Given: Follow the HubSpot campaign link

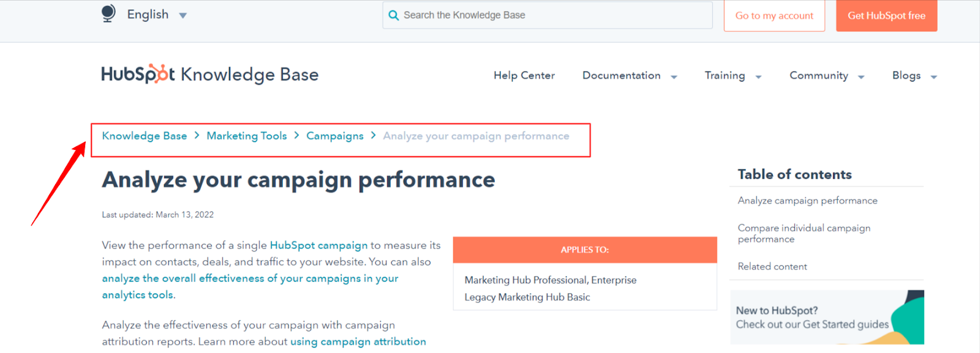Looking at the screenshot, I should click(318, 245).
